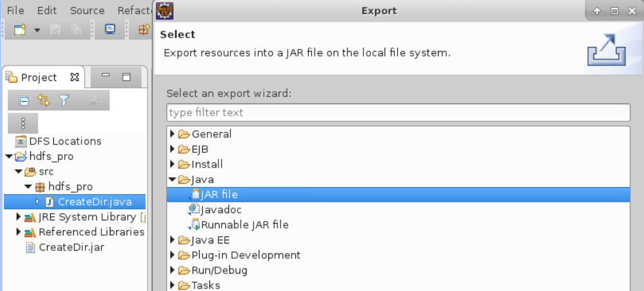Click the new Java package toolbar icon

pos(144,30)
